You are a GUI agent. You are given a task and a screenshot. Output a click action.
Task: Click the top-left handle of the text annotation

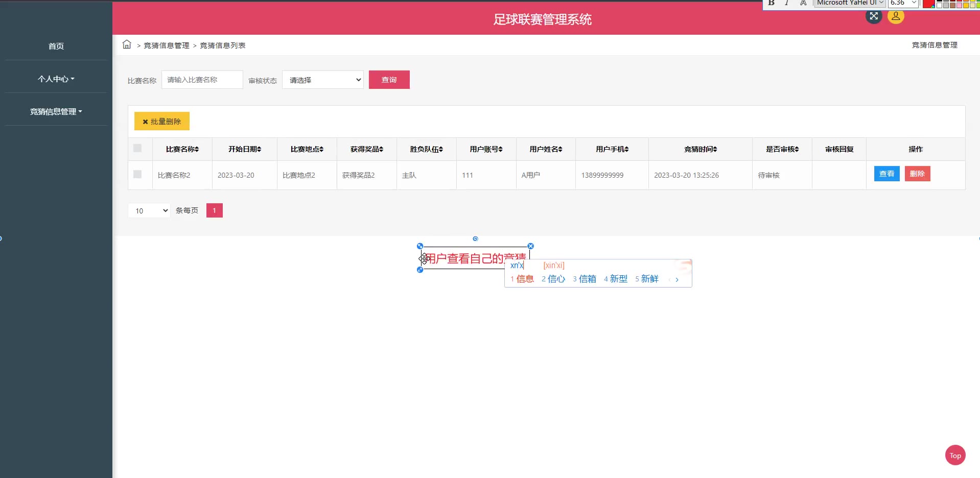(420, 246)
